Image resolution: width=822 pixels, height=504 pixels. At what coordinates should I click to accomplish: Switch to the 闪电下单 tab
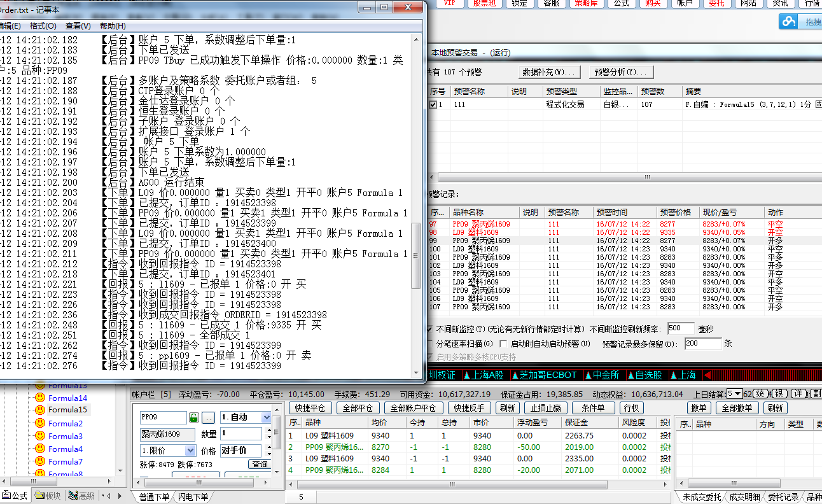point(192,497)
